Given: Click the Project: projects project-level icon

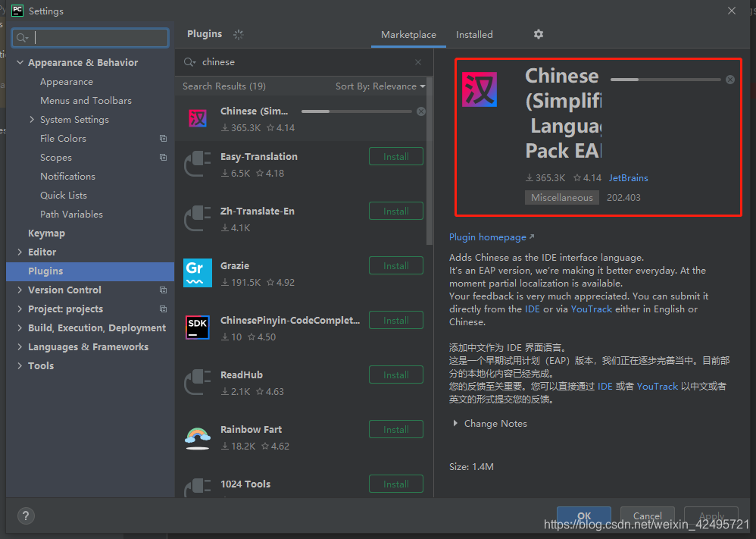Looking at the screenshot, I should pyautogui.click(x=164, y=309).
